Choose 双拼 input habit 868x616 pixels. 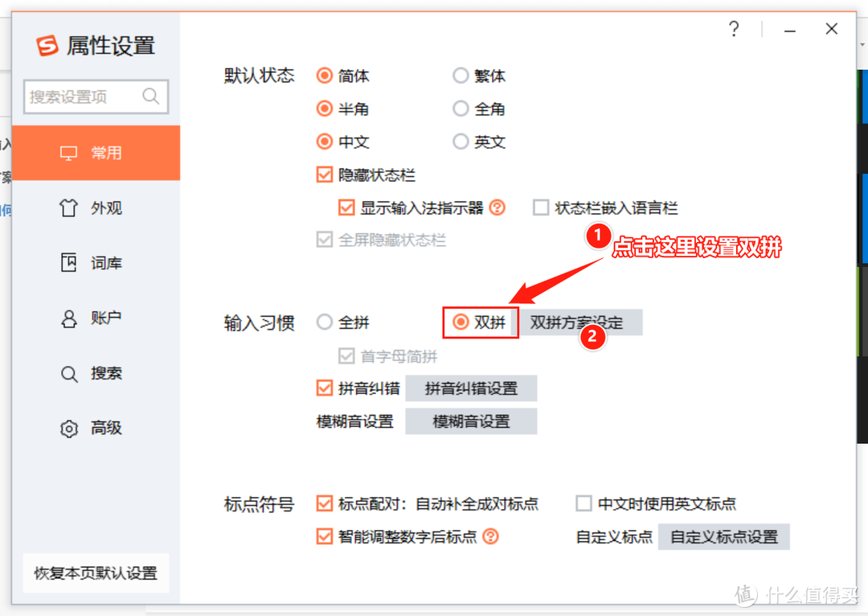click(x=461, y=322)
